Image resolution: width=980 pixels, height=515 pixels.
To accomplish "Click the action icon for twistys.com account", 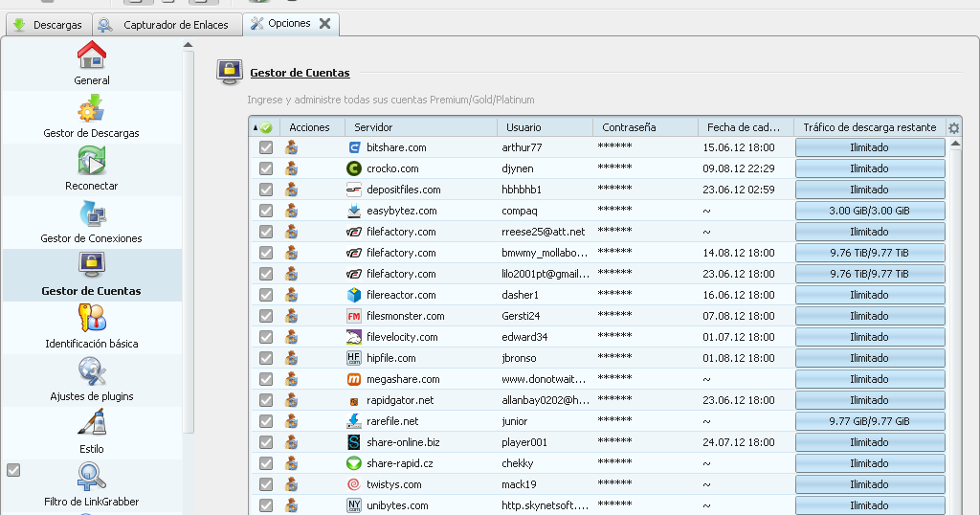I will coord(291,484).
